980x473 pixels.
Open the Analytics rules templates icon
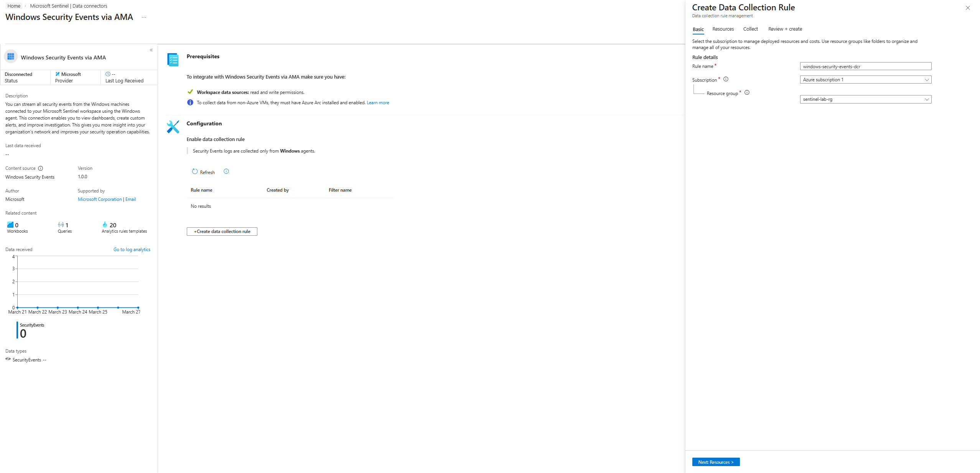(105, 225)
